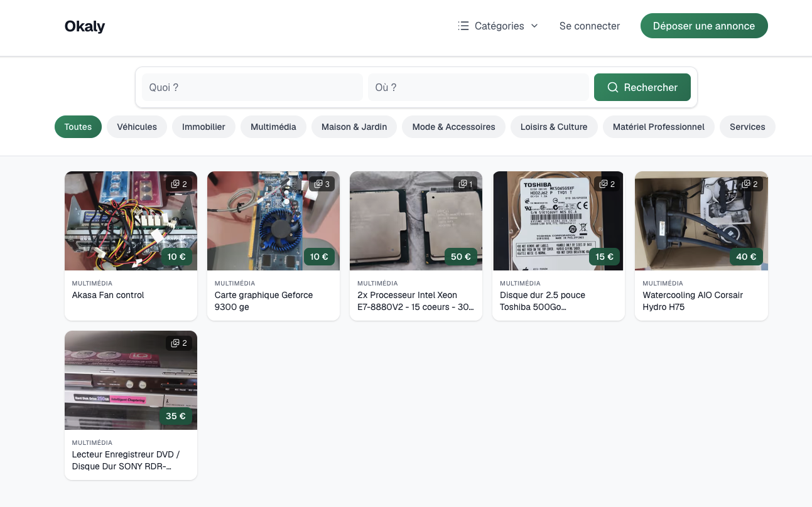Click Watercooling AIO Corsair Hydro H75 title
Viewport: 812px width, 507px height.
coord(693,301)
